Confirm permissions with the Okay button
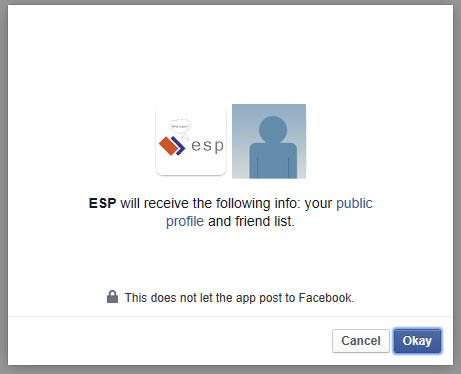The image size is (461, 374). point(417,341)
